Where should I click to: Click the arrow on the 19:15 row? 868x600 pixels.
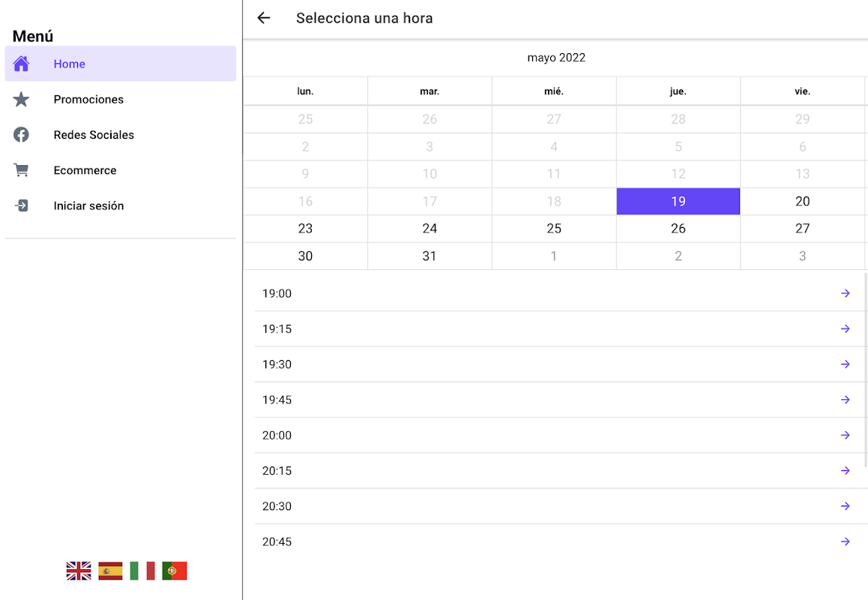click(846, 328)
